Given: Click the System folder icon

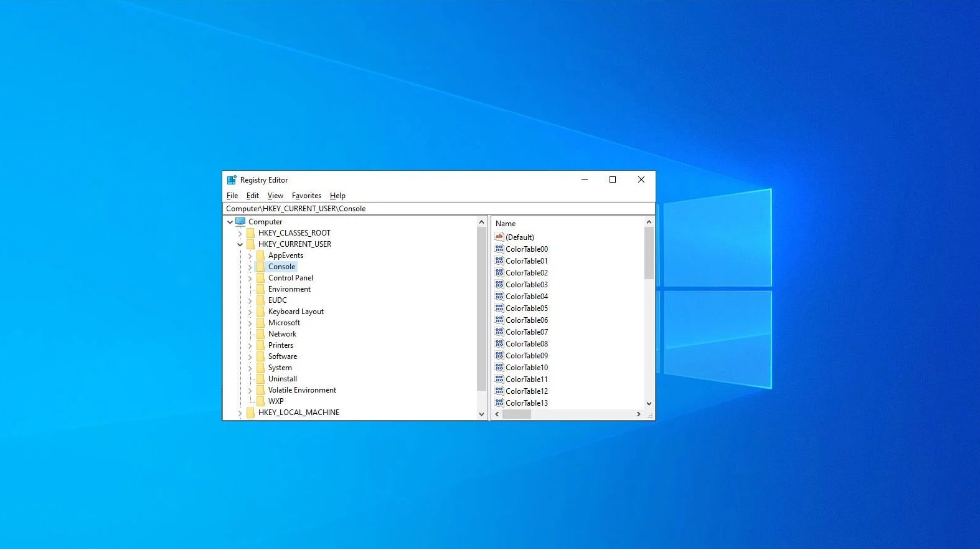Looking at the screenshot, I should click(260, 368).
